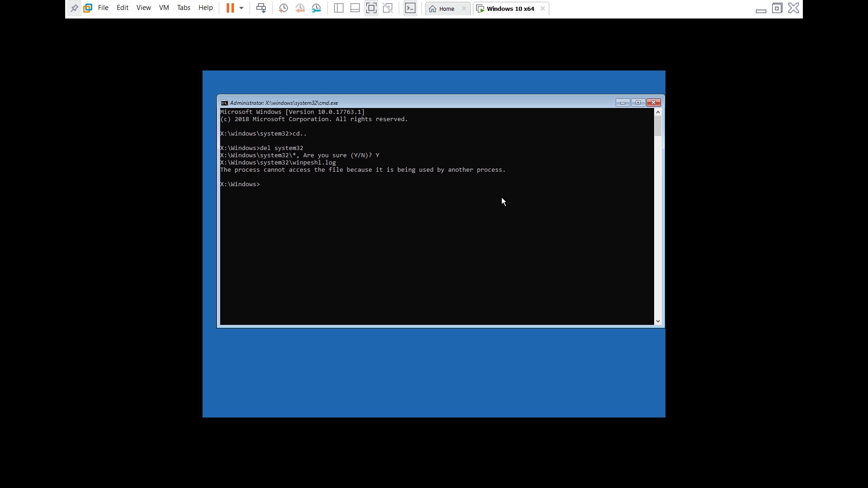Screen dimensions: 868x488
Task: Open the VM menu
Action: click(164, 8)
